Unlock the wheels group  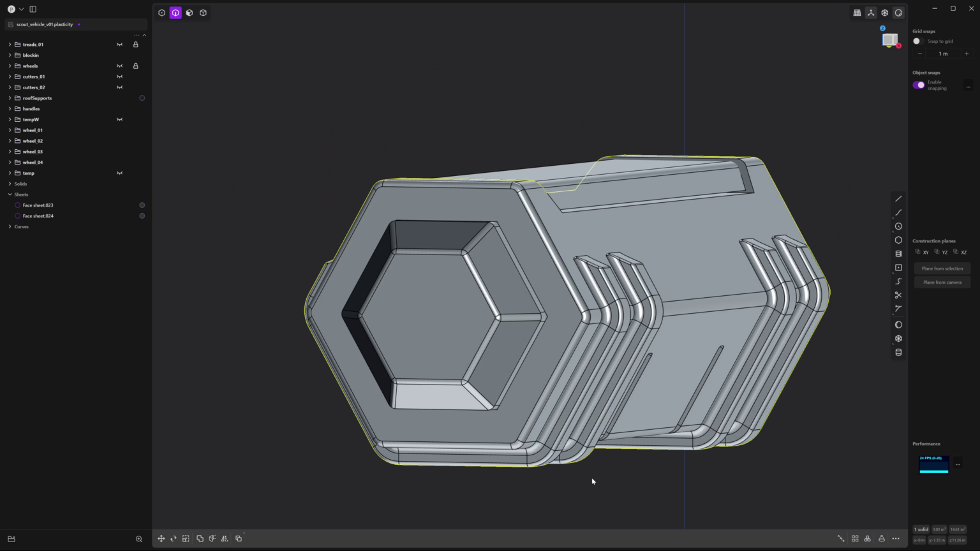tap(135, 66)
